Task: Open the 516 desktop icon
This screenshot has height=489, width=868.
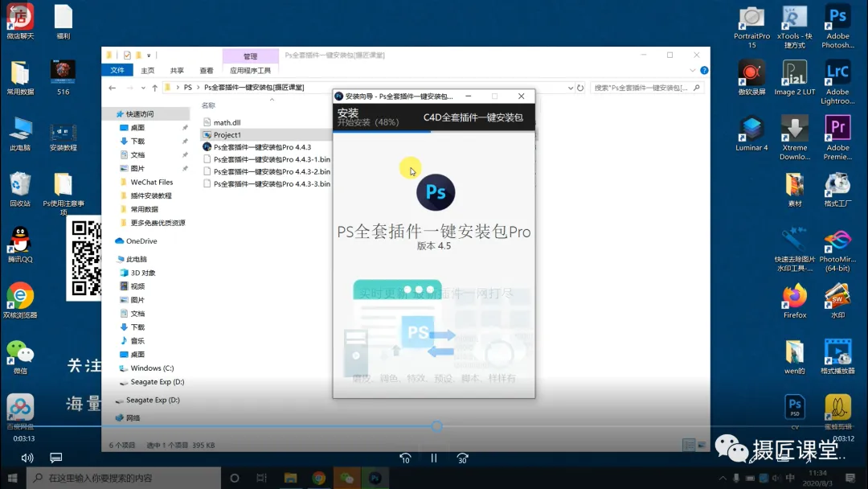Action: coord(63,78)
